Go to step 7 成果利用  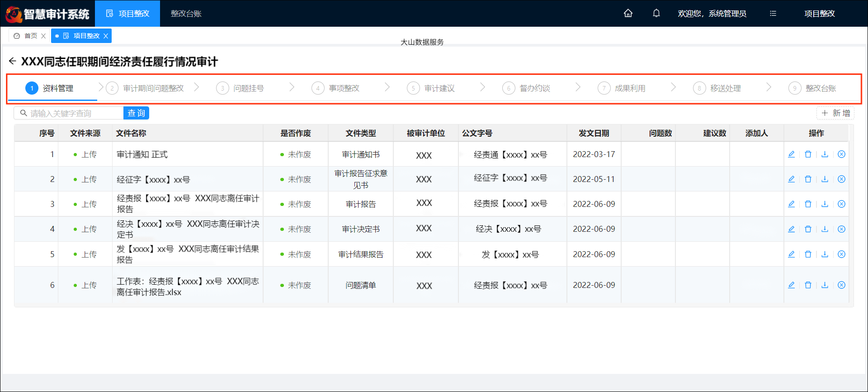(x=622, y=88)
